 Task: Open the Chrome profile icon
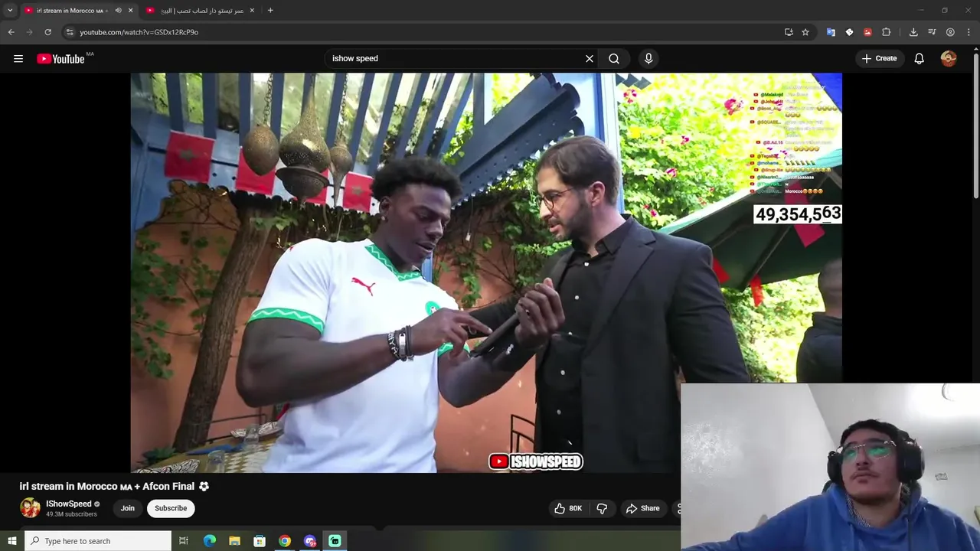(950, 32)
